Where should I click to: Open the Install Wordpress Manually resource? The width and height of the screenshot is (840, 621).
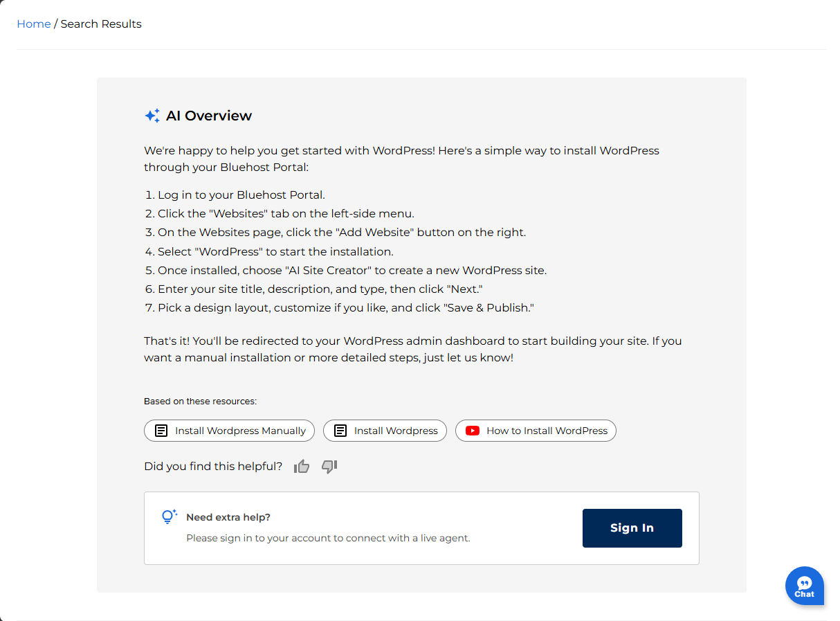pos(229,430)
